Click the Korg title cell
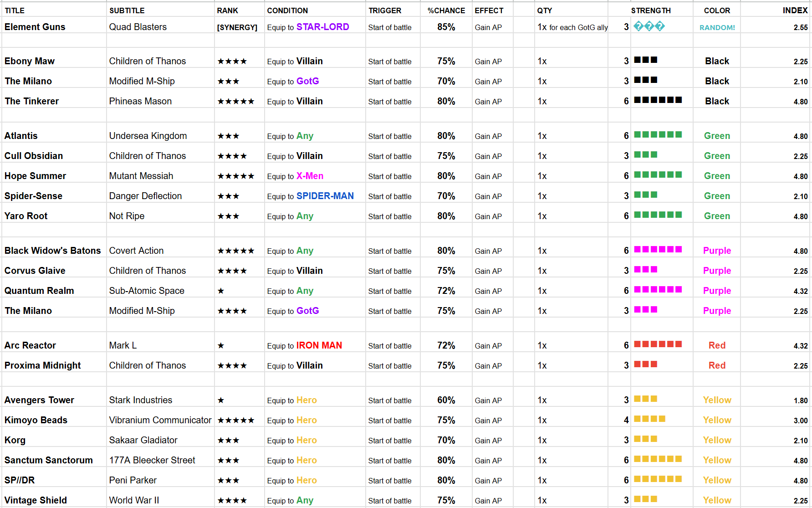Viewport: 812px width, 508px height. coord(15,440)
